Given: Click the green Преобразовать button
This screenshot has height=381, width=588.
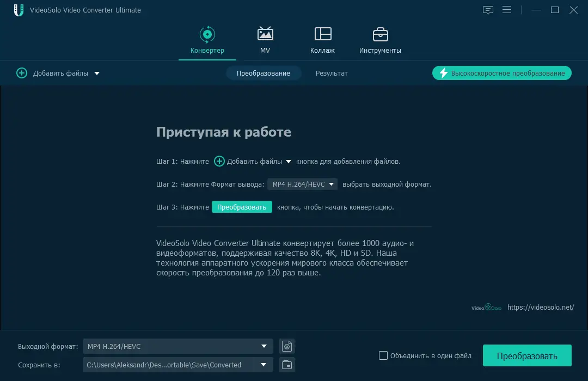Looking at the screenshot, I should (x=526, y=355).
